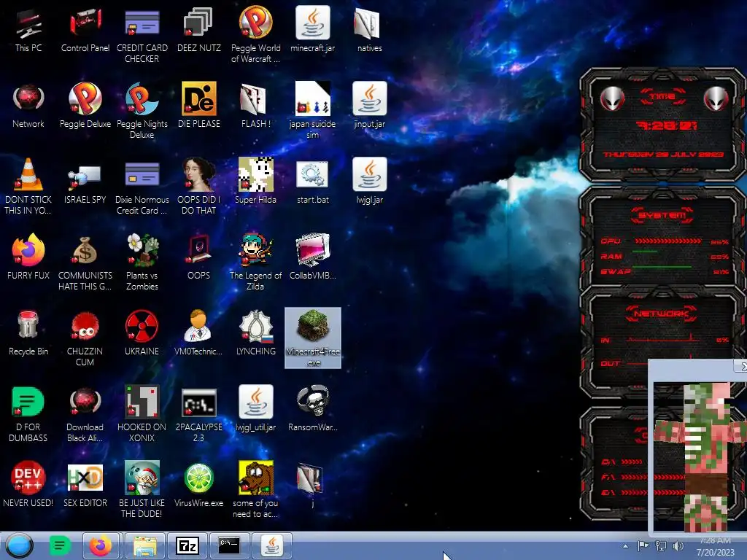
Task: Select the some of you need to ac... dog icon
Action: point(255,478)
